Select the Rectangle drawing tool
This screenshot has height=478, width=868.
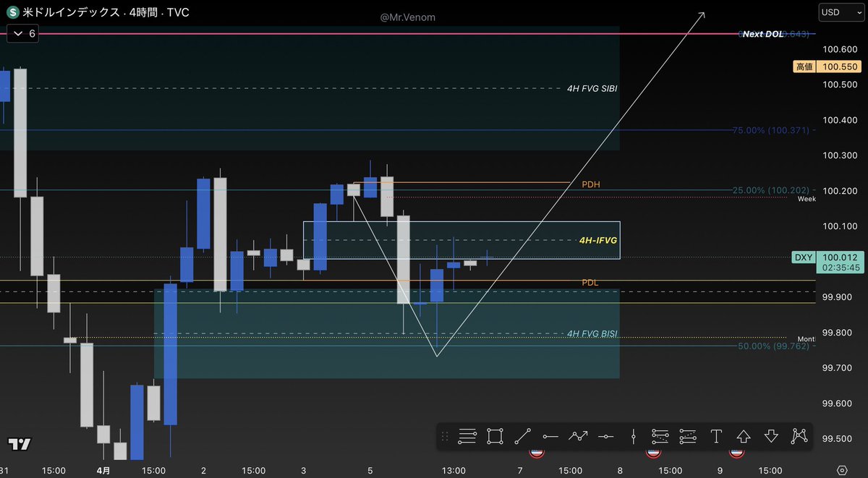point(495,436)
